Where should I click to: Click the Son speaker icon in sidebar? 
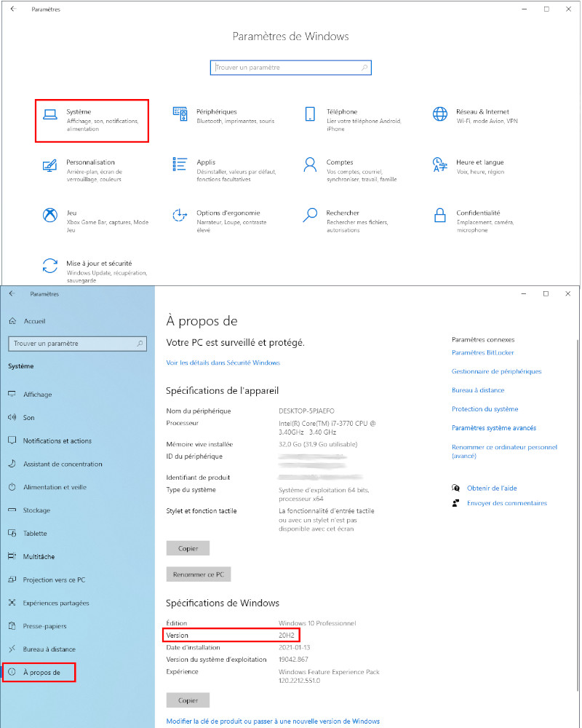pos(12,417)
